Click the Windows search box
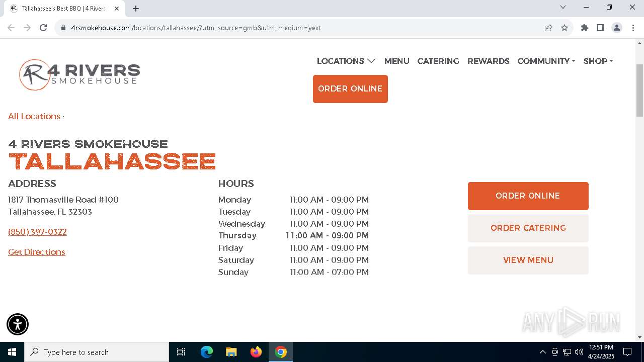This screenshot has width=644, height=362. point(97,352)
